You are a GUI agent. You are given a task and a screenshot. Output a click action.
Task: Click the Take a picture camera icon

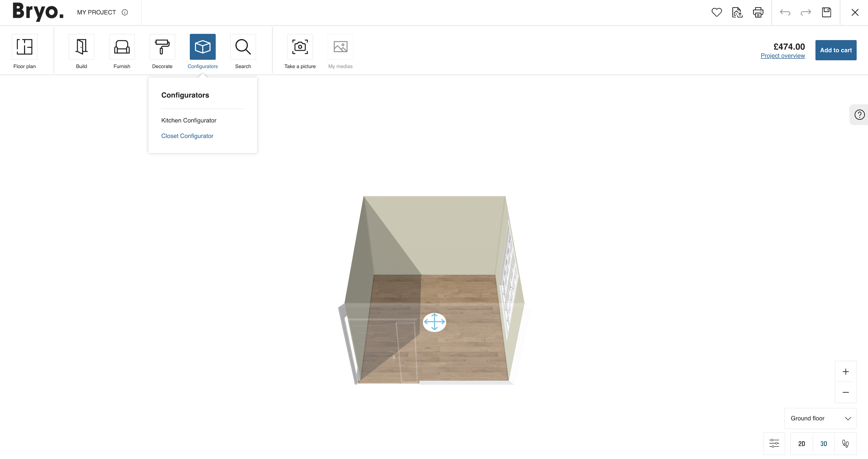300,47
